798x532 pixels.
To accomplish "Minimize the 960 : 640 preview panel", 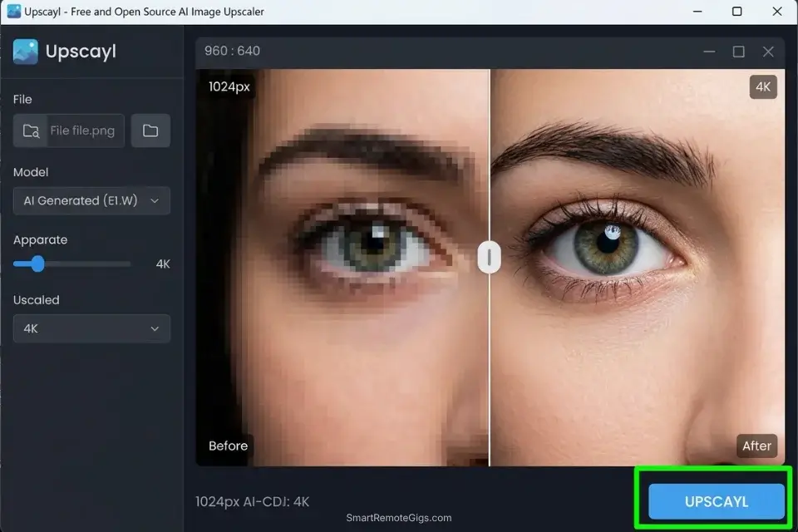I will 709,52.
